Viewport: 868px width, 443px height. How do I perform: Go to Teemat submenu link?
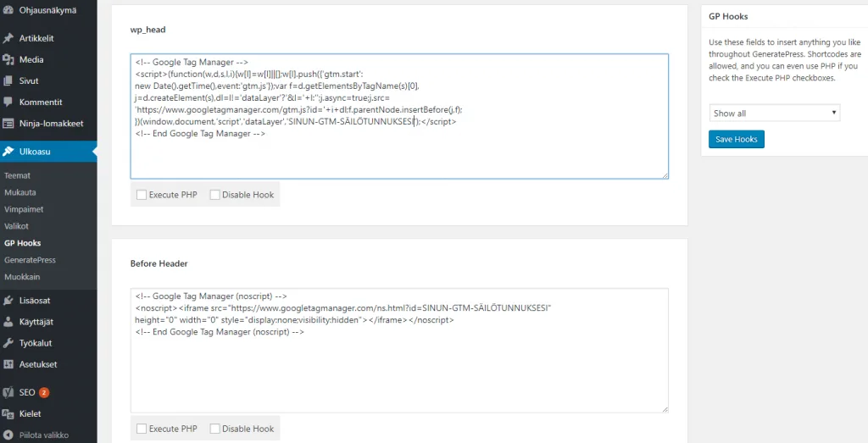point(17,175)
